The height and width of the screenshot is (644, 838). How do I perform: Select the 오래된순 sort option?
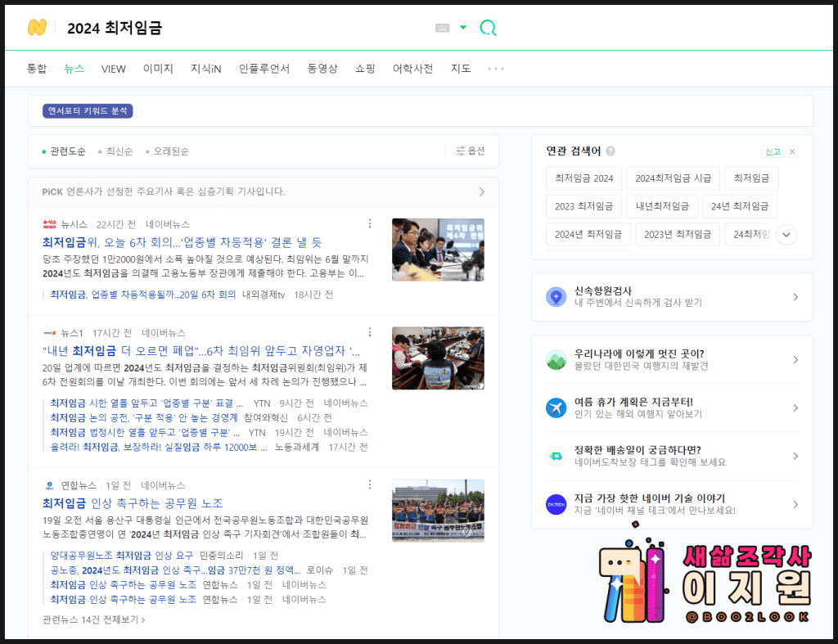pyautogui.click(x=168, y=151)
